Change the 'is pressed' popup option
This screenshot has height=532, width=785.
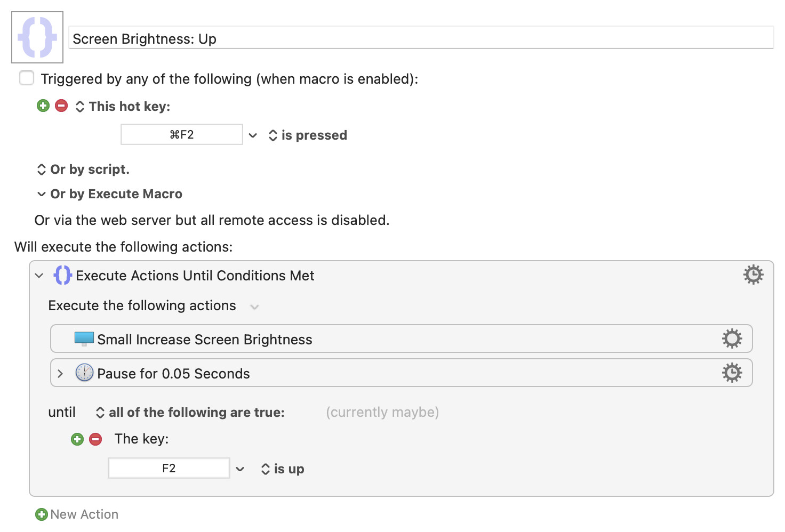[308, 135]
